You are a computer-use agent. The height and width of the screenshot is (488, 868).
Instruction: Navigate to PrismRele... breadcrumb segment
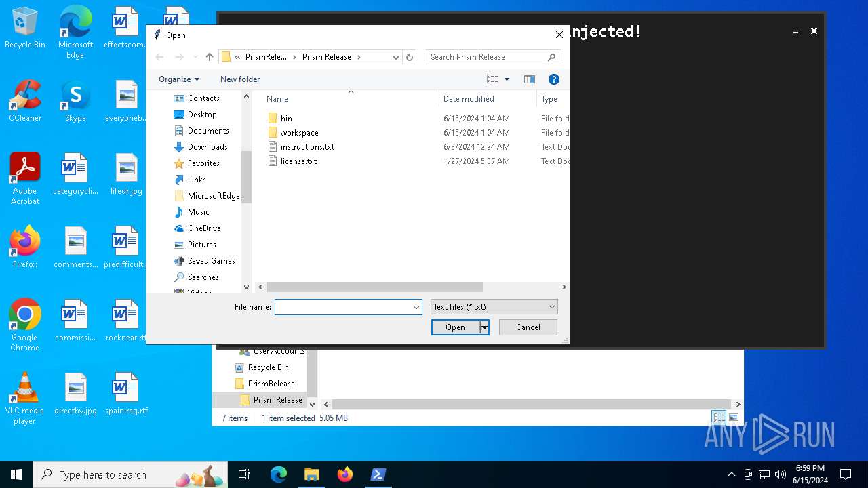(266, 57)
